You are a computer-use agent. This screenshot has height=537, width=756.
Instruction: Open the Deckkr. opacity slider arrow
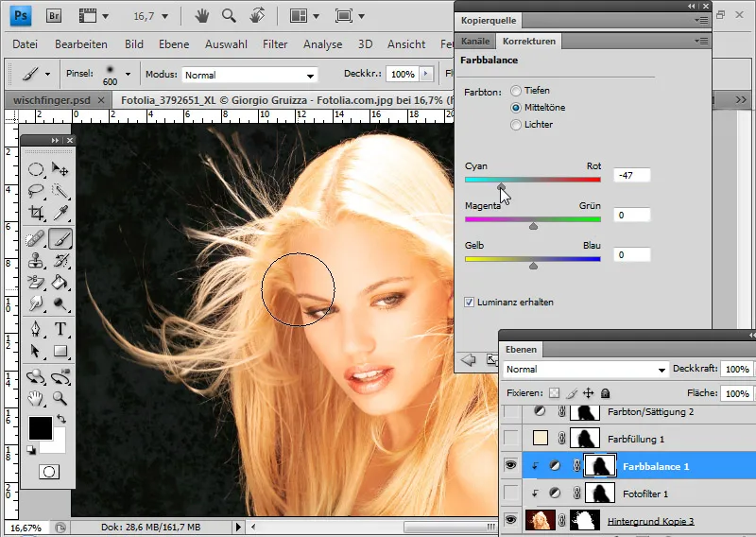coord(426,74)
